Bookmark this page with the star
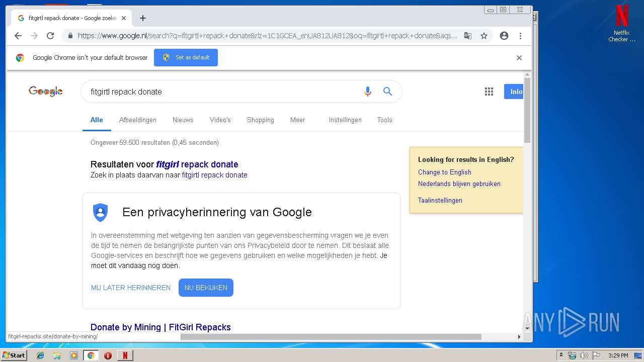644x362 pixels. point(484,36)
